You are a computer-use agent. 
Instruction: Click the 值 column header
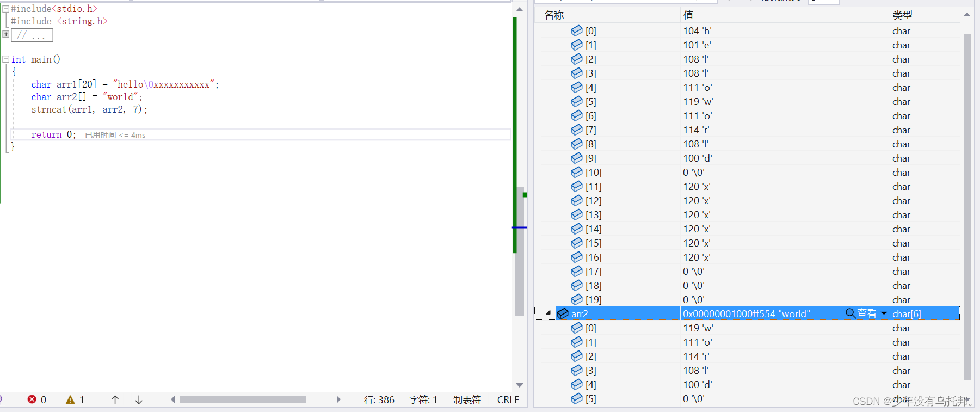point(688,15)
